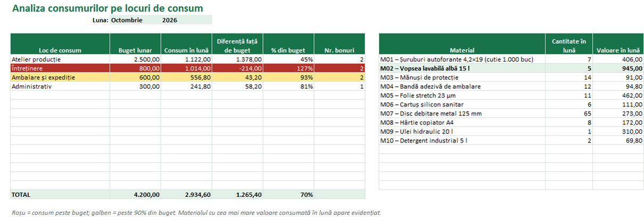Select 'M06 – Cartuș silicon sanitar'
The image size is (644, 217).
(x=462, y=105)
